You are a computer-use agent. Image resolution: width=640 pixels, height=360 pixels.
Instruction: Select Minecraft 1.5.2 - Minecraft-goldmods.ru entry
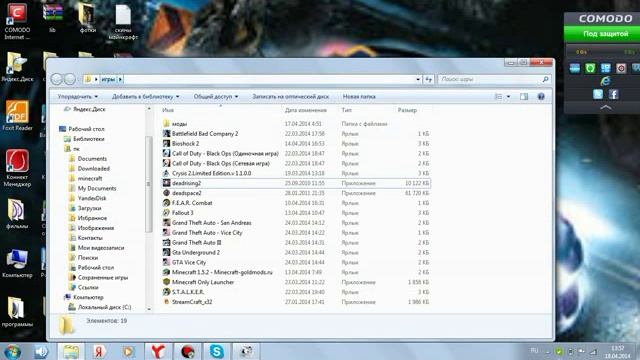click(222, 272)
